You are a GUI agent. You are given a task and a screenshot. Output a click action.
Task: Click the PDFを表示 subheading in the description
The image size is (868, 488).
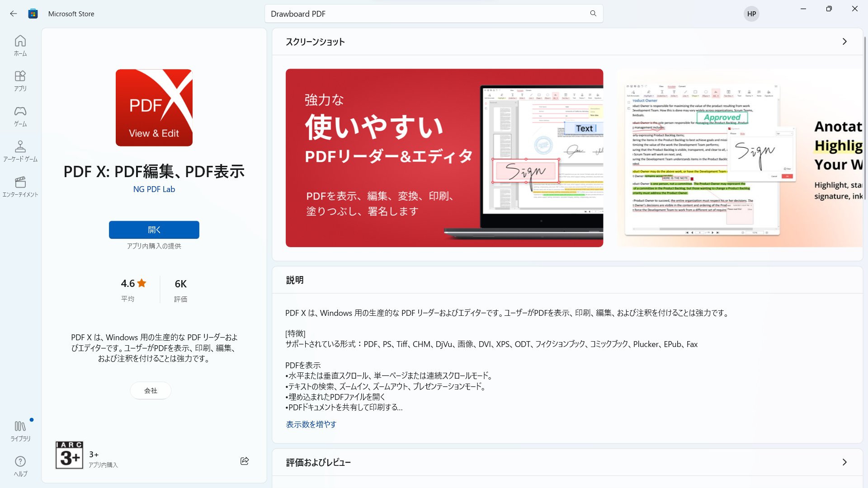coord(303,365)
